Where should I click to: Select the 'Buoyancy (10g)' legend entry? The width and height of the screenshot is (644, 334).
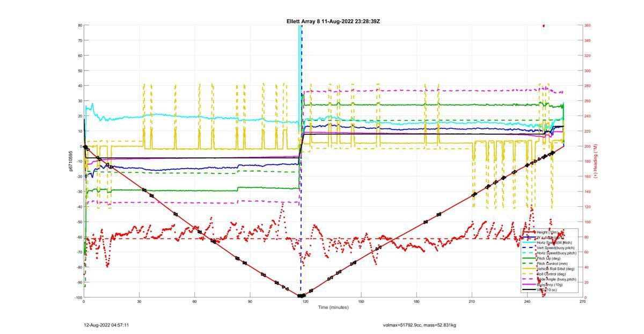coord(550,285)
